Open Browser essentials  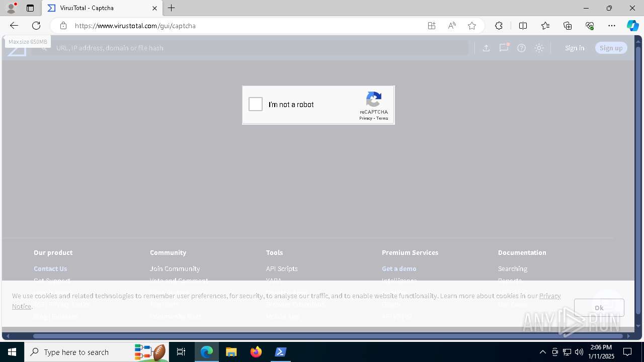590,26
